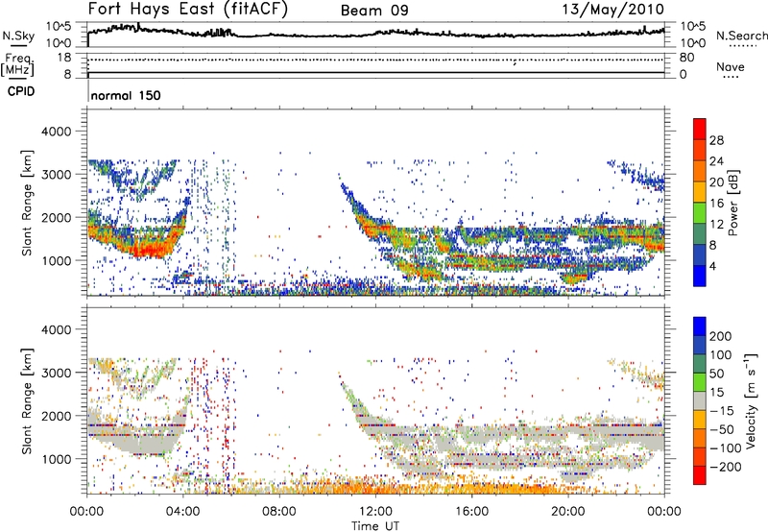The height and width of the screenshot is (532, 768).
Task: Select the "N.Search" legend label
Action: point(742,36)
